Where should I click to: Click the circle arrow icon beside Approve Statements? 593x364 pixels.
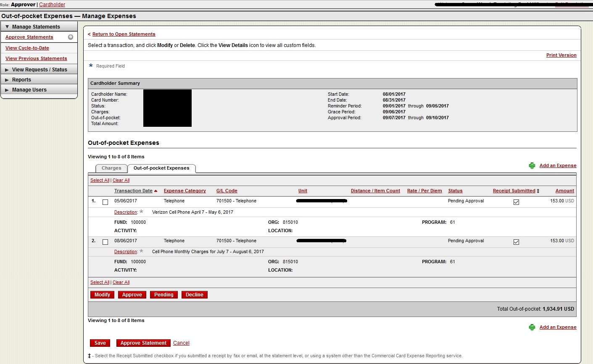click(x=71, y=37)
